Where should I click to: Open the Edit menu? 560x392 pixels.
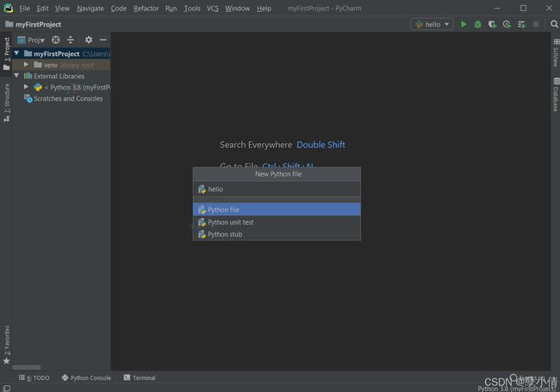coord(42,9)
